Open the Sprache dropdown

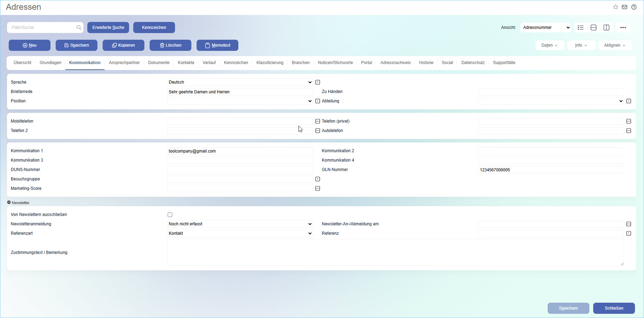pos(240,82)
